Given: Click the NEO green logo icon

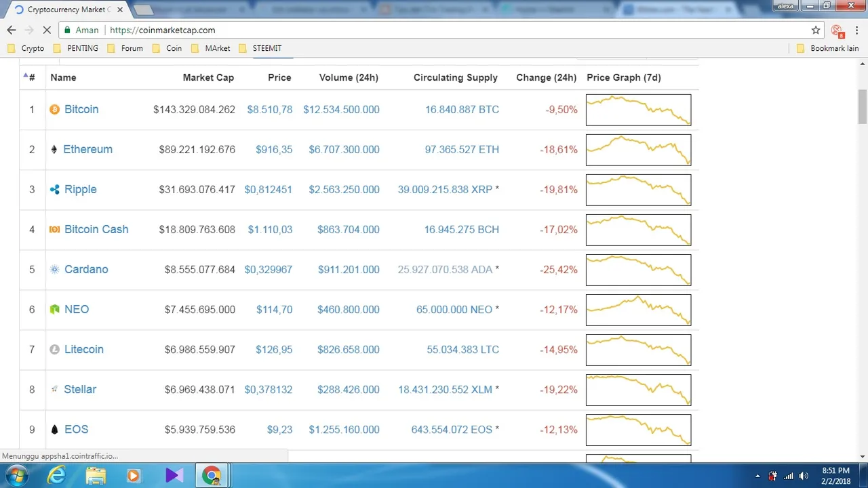Looking at the screenshot, I should [55, 309].
